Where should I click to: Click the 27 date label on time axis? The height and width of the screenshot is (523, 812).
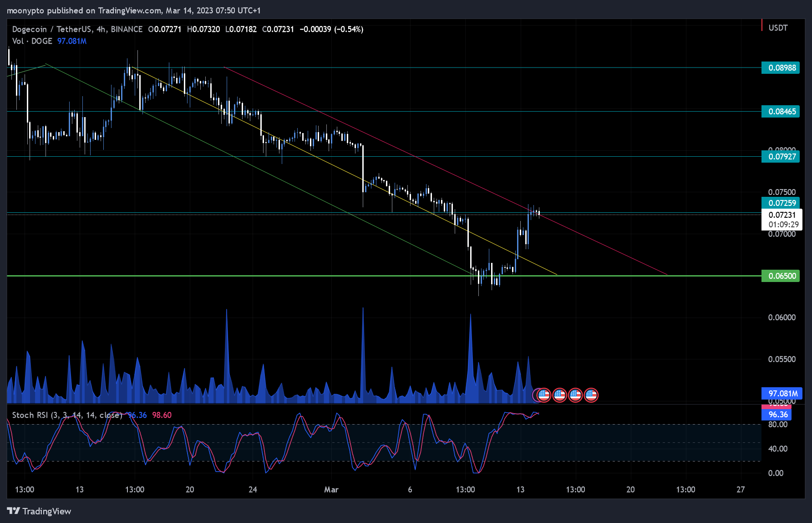point(741,490)
